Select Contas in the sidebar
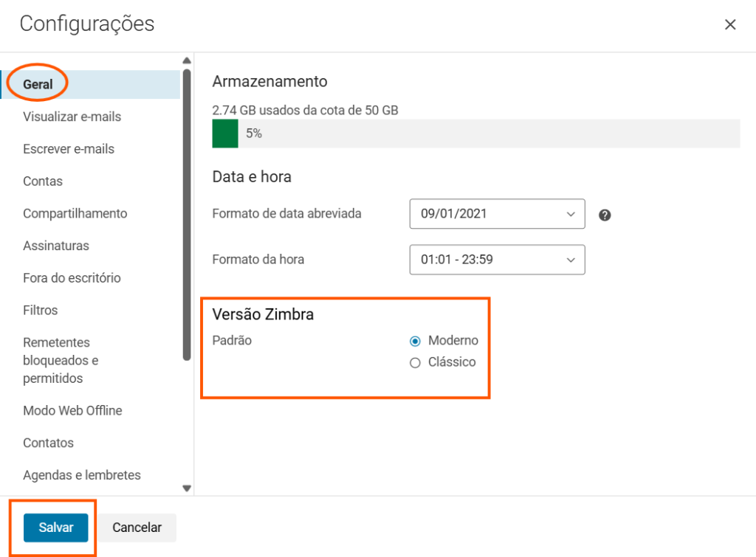Screen dimensions: 756x557 point(43,181)
